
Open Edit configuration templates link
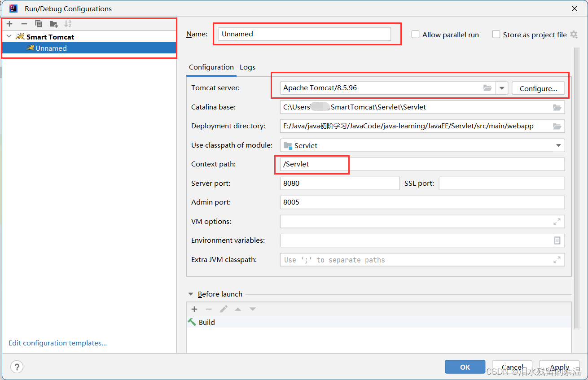pyautogui.click(x=58, y=343)
